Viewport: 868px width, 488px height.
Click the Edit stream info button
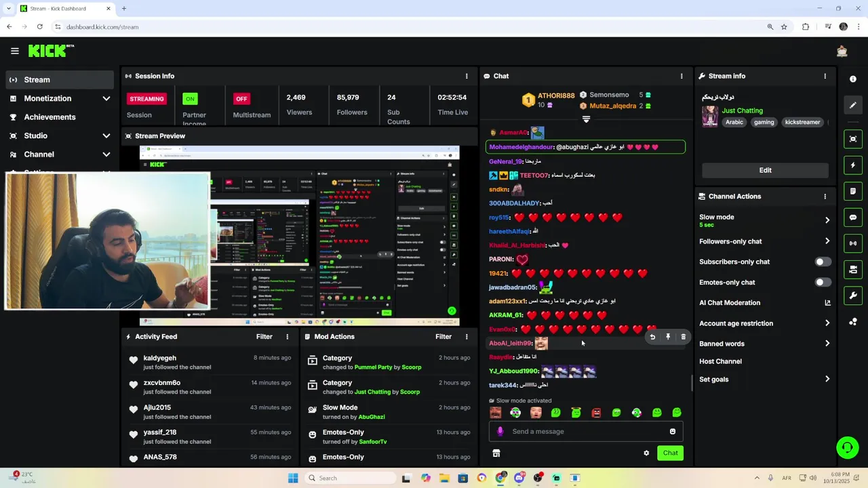(x=765, y=170)
